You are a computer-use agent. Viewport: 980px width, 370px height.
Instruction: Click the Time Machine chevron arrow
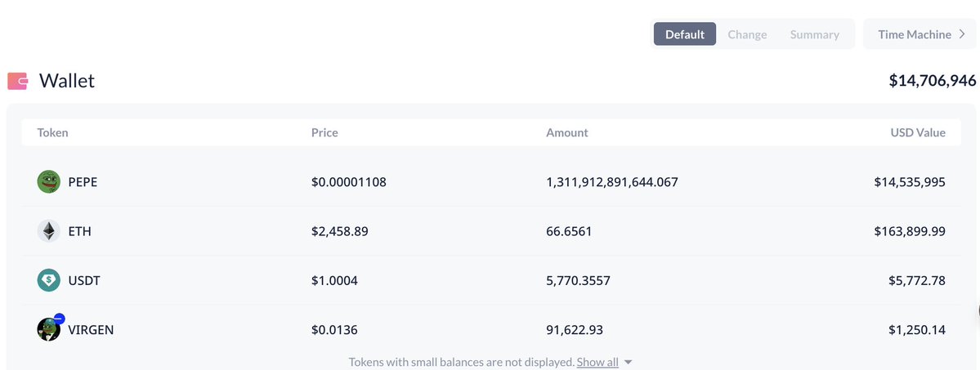click(x=962, y=34)
